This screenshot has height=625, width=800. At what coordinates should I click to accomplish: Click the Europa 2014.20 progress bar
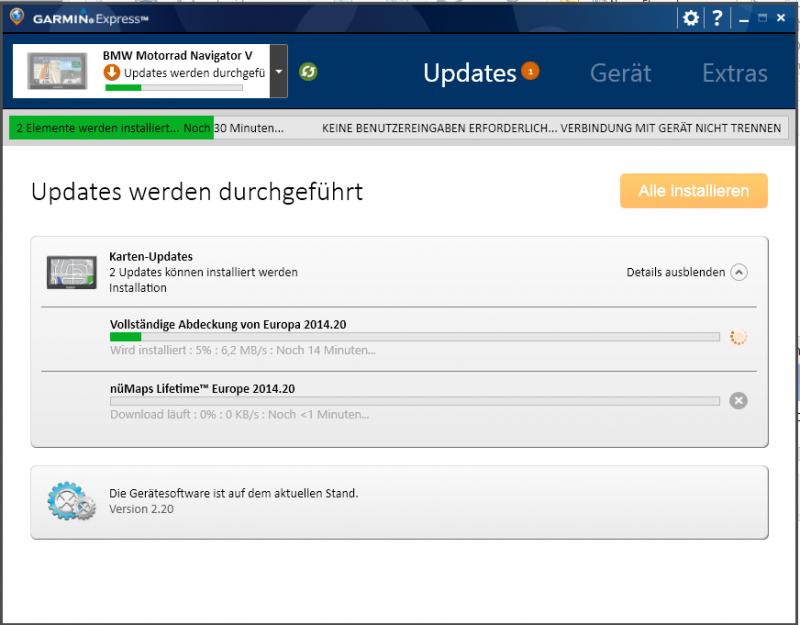[x=414, y=337]
